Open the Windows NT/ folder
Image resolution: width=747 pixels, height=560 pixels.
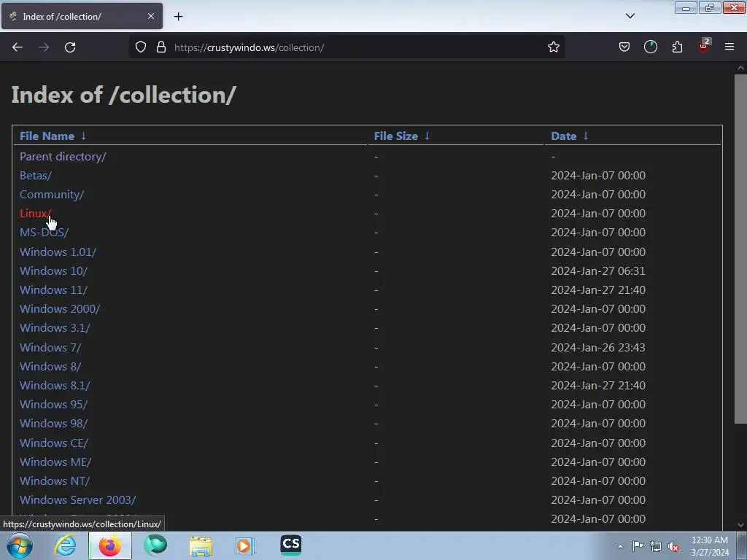coord(55,481)
